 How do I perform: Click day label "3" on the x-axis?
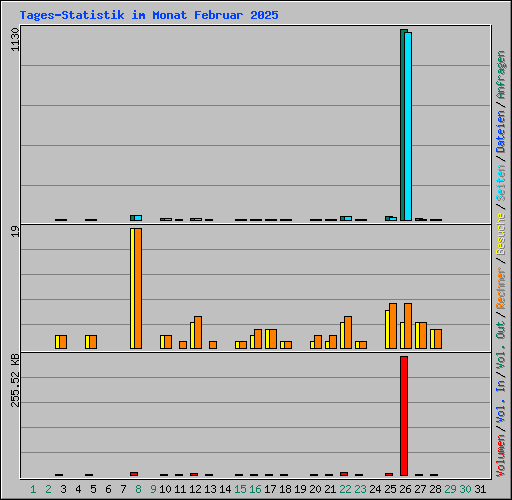63,489
